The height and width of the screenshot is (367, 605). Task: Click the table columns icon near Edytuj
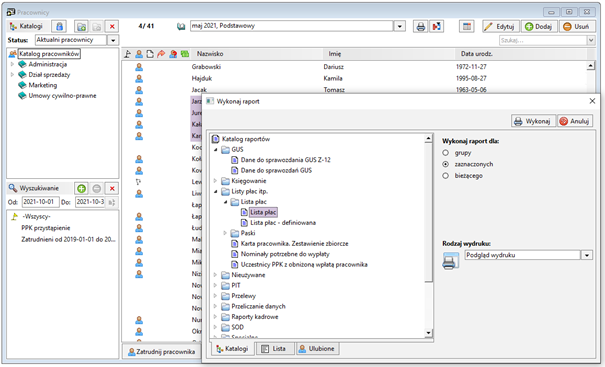467,26
